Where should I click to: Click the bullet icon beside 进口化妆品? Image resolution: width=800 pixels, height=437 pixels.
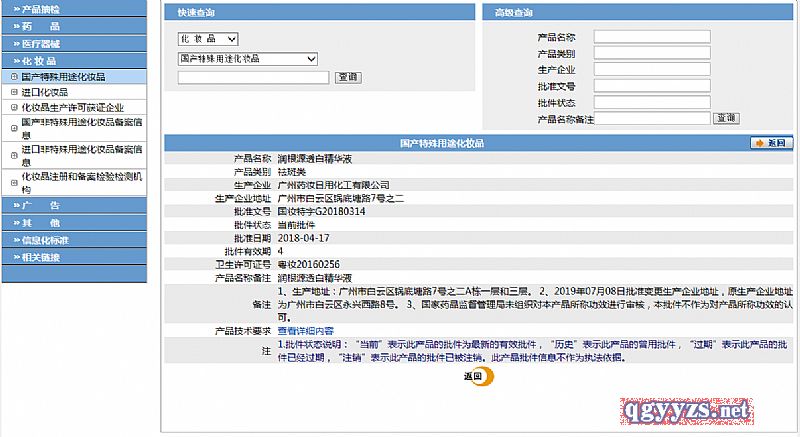pyautogui.click(x=13, y=92)
